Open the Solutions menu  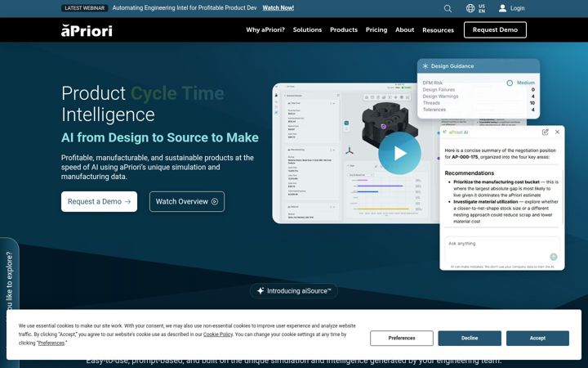pos(307,29)
